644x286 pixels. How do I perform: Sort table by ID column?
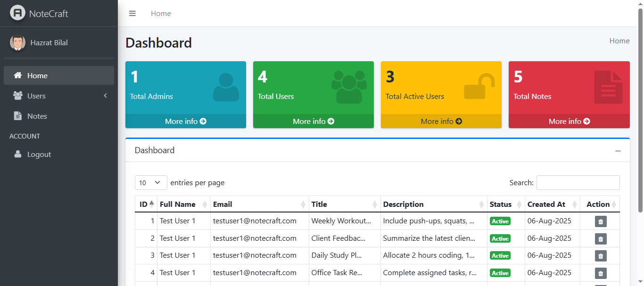(146, 204)
